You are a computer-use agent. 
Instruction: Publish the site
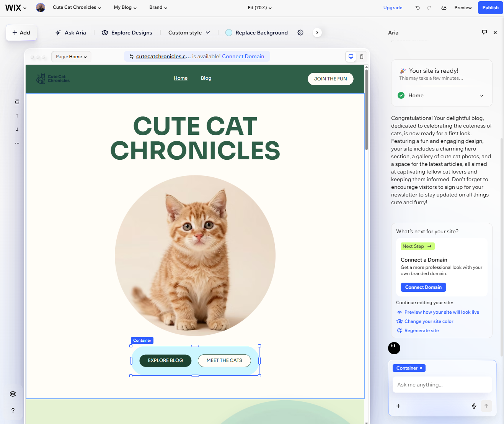pyautogui.click(x=490, y=7)
